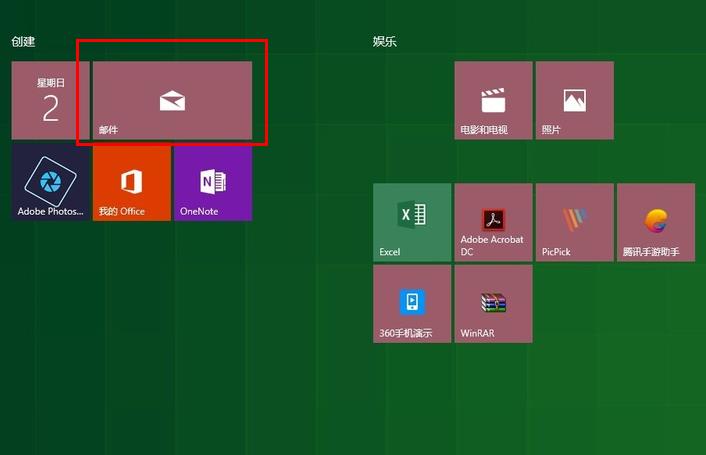Open the Photos (照片) tile
The width and height of the screenshot is (706, 455).
(574, 100)
